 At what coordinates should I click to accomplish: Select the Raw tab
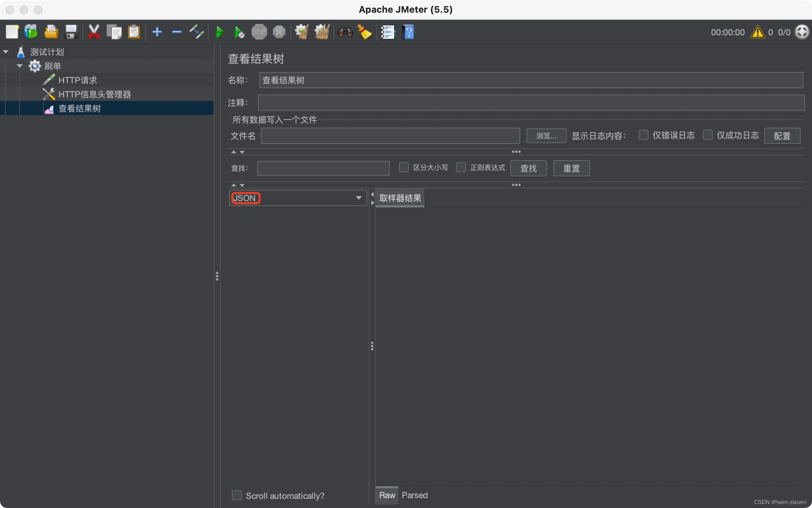387,495
